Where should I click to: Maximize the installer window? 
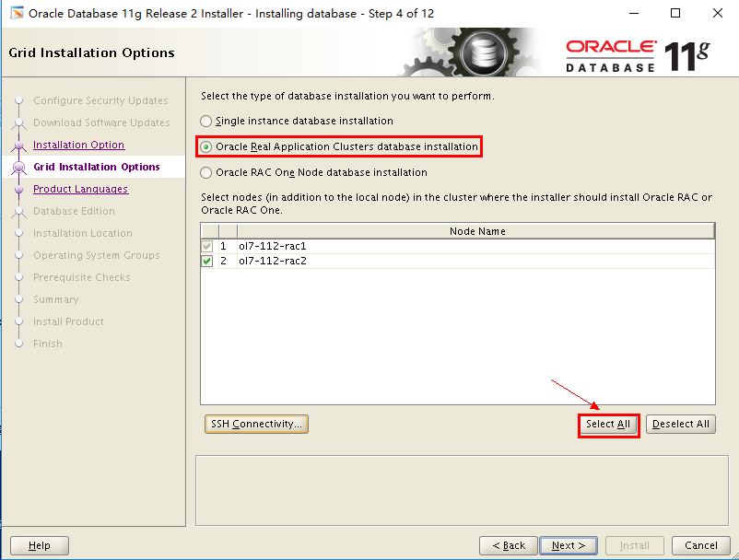[675, 13]
